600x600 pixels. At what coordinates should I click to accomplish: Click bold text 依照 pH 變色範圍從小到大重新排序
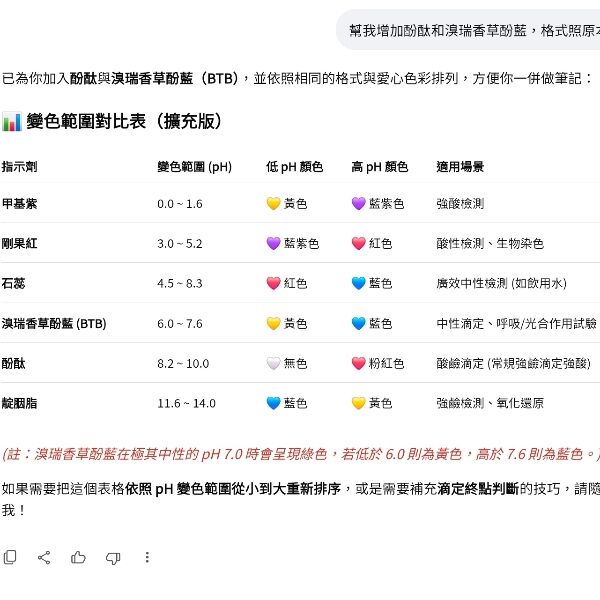coord(233,489)
